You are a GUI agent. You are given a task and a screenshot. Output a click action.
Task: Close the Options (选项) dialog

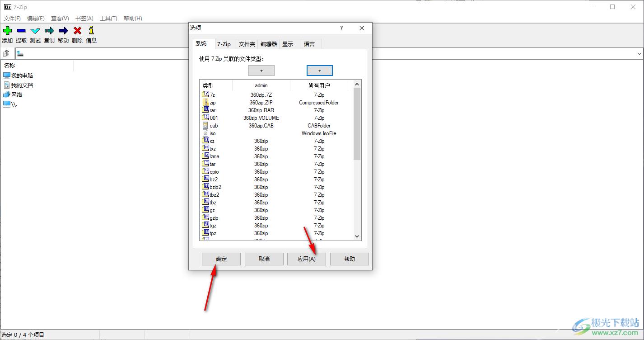[362, 28]
